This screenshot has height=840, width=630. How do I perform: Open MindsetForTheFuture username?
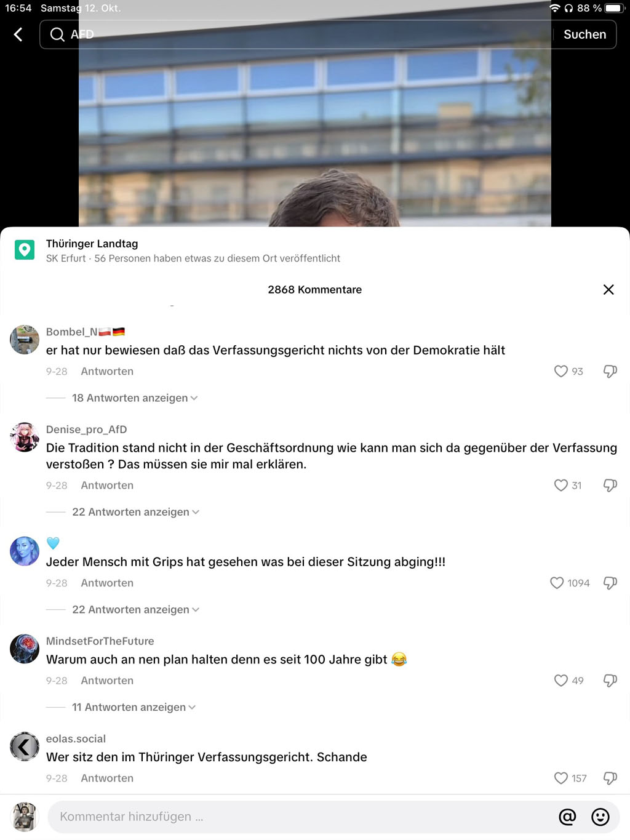pos(100,641)
